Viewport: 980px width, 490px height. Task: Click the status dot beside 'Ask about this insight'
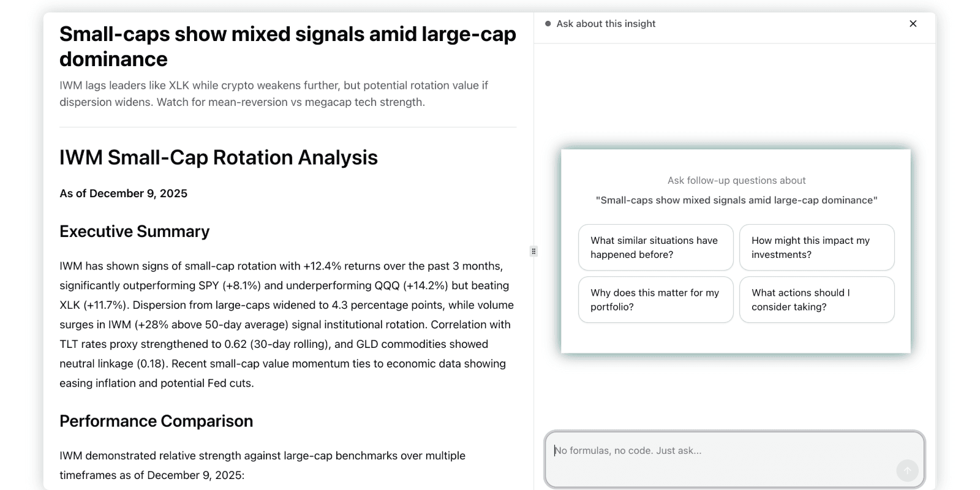[x=547, y=23]
